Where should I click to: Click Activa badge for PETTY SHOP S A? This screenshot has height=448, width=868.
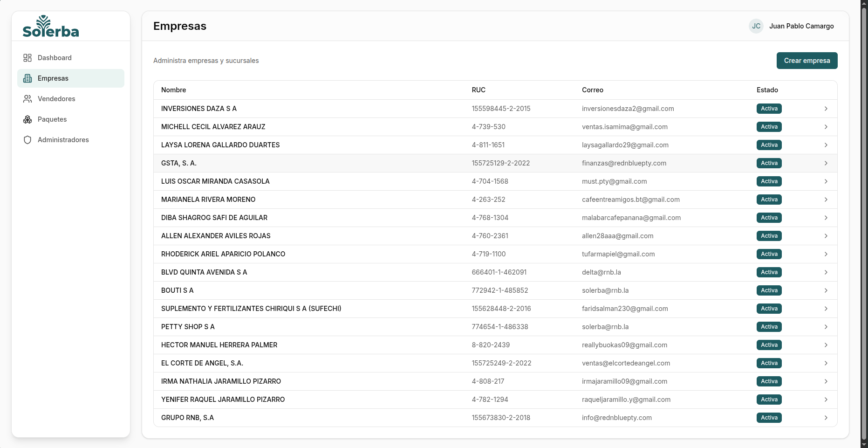[x=769, y=327]
